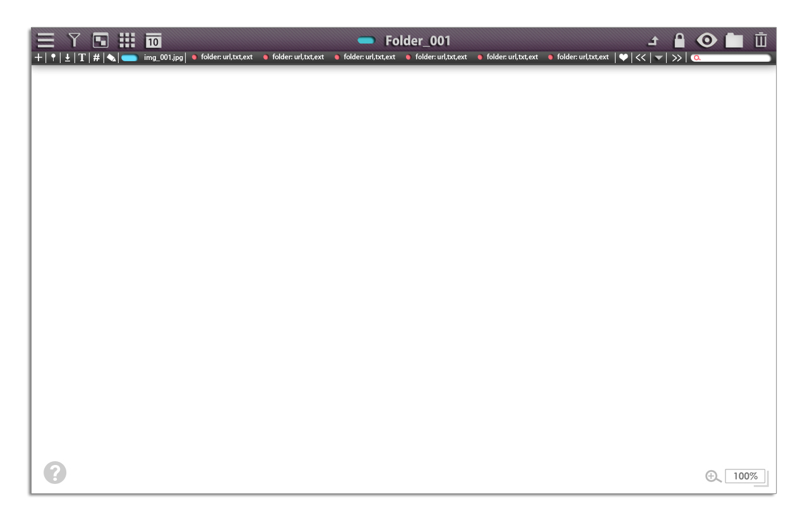The image size is (812, 518).
Task: Switch to grid view
Action: tap(127, 40)
